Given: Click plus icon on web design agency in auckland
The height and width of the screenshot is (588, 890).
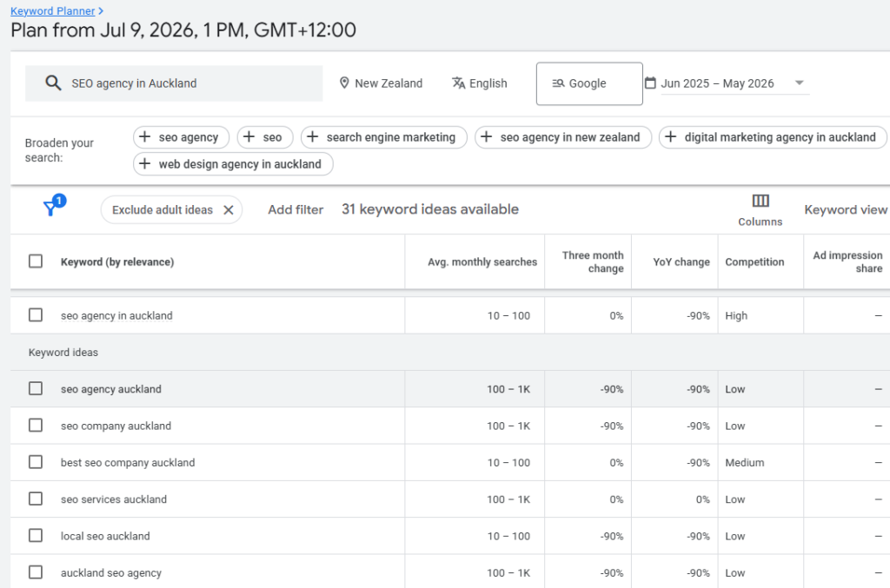Looking at the screenshot, I should coord(145,163).
